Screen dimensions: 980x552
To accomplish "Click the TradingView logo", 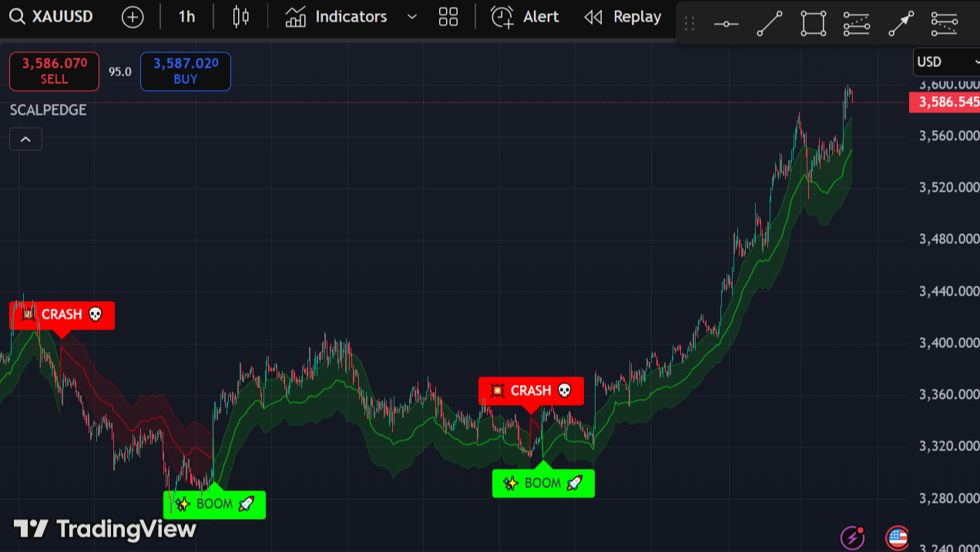I will click(x=105, y=529).
